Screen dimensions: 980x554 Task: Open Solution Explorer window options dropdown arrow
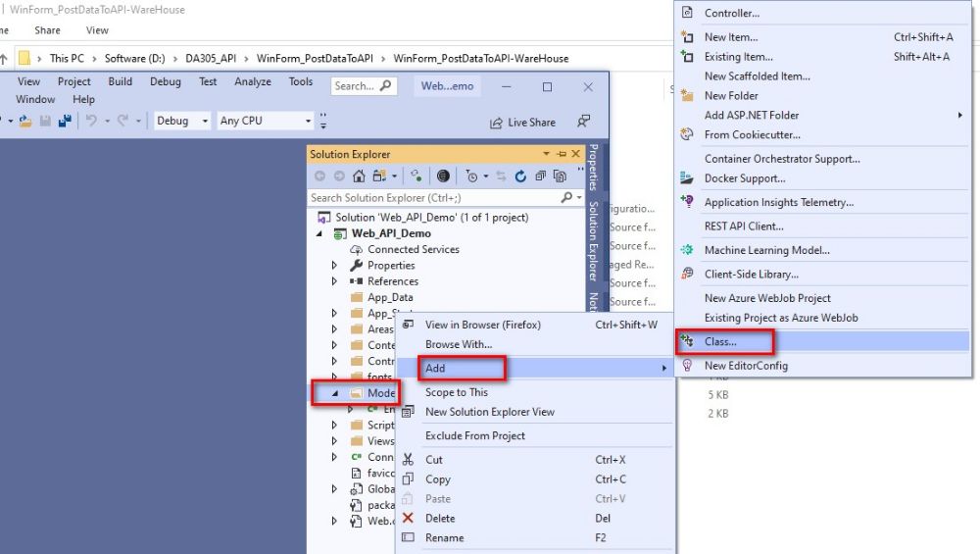[x=546, y=154]
